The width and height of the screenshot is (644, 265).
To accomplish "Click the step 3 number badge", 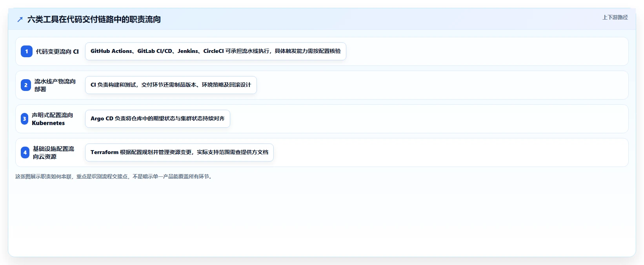I will [x=24, y=119].
